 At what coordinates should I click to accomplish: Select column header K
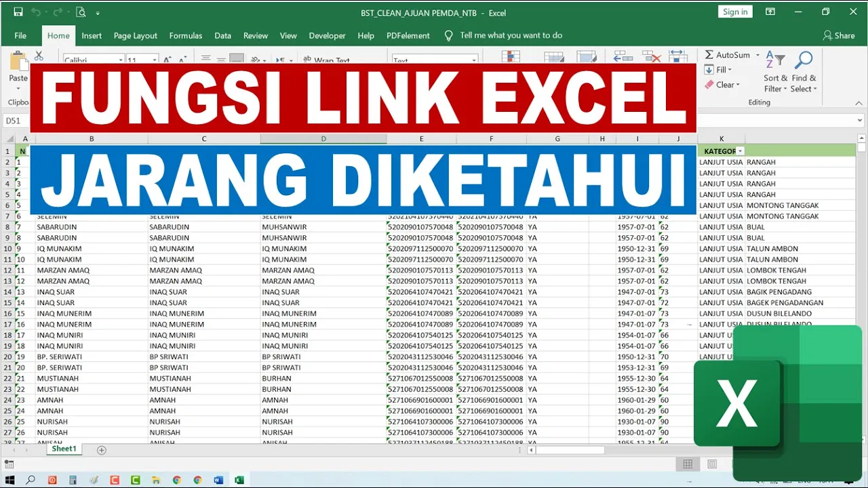tap(722, 139)
